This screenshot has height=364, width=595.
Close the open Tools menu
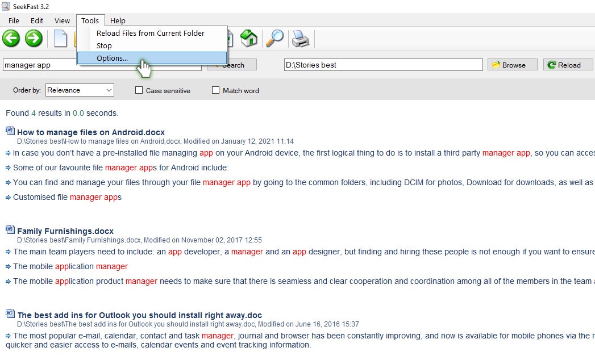click(x=90, y=21)
